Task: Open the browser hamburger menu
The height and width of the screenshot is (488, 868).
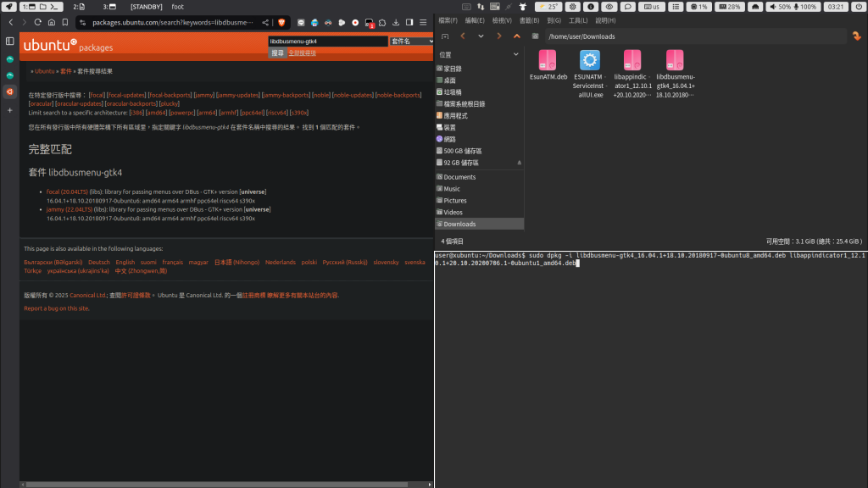Action: tap(423, 23)
